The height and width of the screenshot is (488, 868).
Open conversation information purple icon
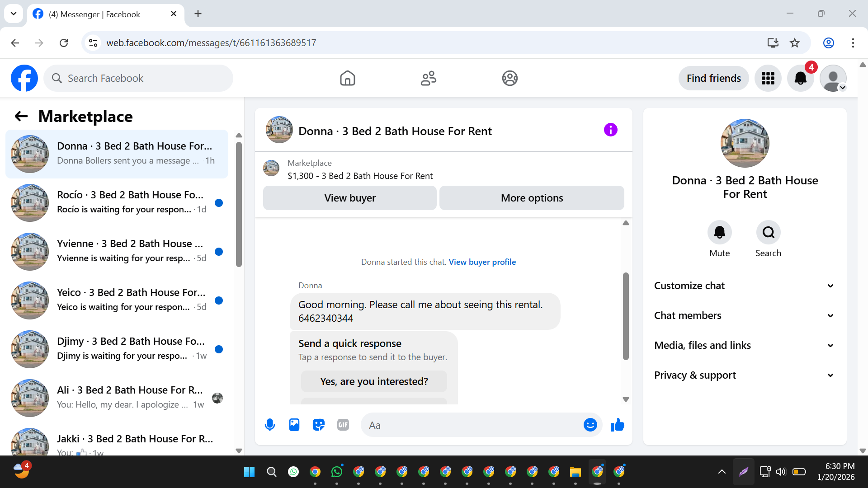coord(610,130)
